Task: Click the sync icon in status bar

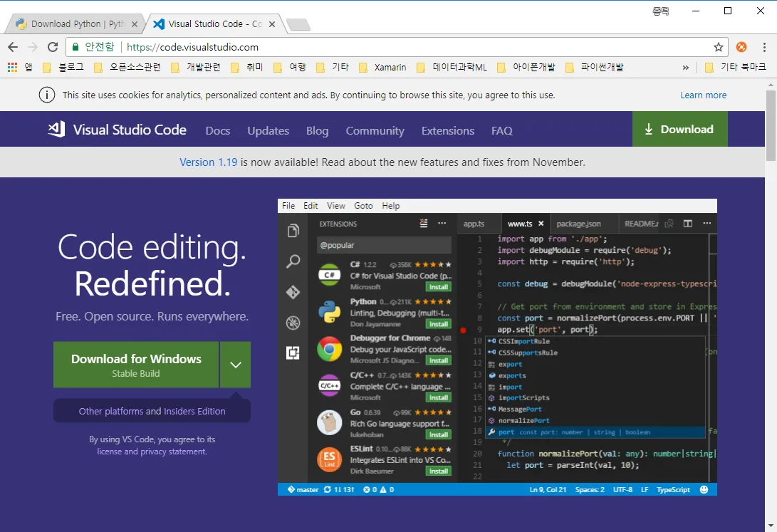Action: [328, 489]
